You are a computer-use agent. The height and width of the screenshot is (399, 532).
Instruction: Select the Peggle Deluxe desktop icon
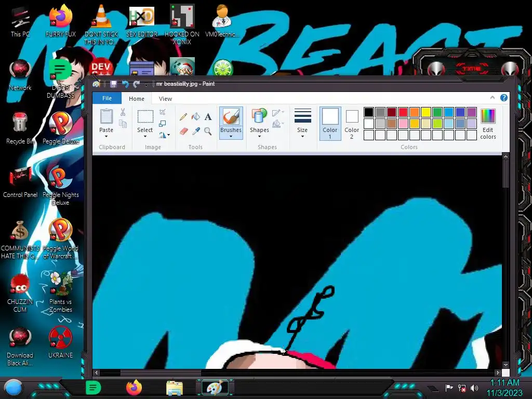pos(60,128)
